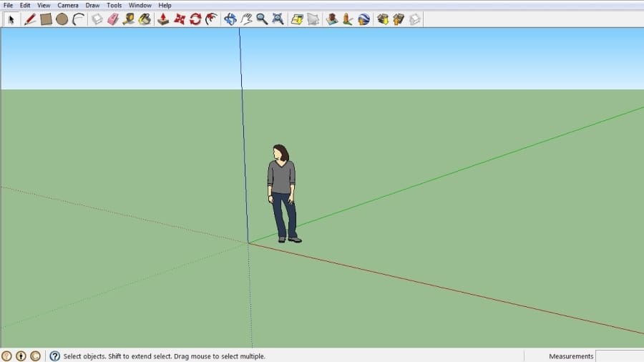
Task: Select the Rotate tool
Action: 195,19
